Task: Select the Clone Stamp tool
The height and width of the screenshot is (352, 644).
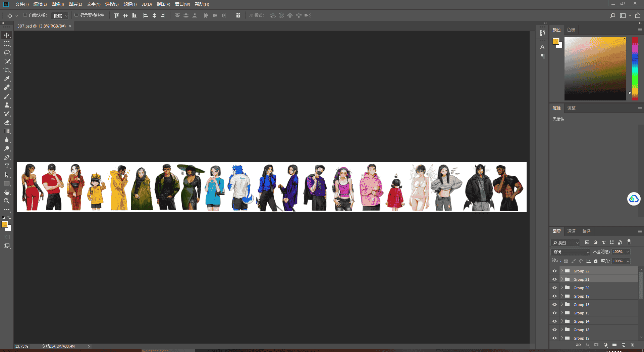Action: (7, 105)
